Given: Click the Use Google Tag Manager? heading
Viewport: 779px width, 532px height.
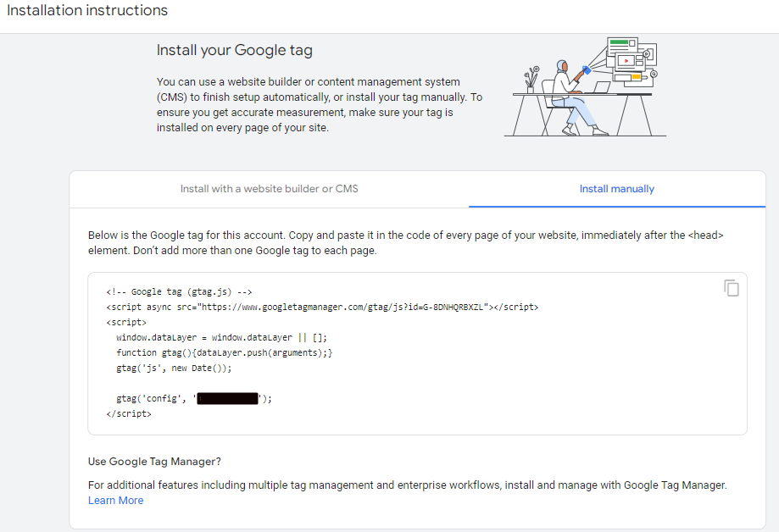Looking at the screenshot, I should [x=154, y=462].
